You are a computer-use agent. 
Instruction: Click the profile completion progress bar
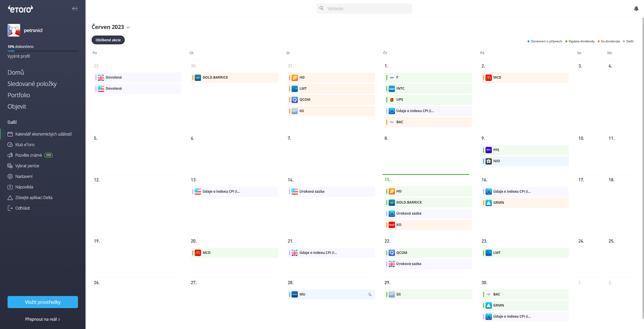[43, 51]
